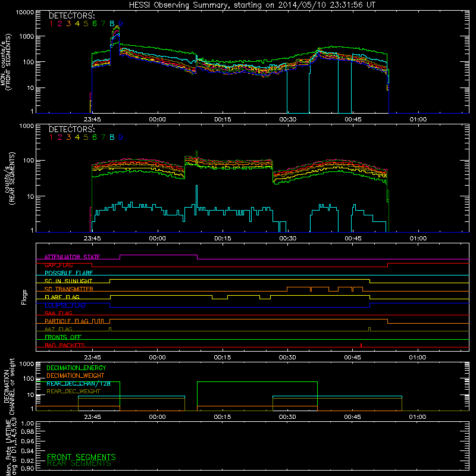This screenshot has width=476, height=476.
Task: Click the HESSI Observing Summary title text
Action: [252, 5]
